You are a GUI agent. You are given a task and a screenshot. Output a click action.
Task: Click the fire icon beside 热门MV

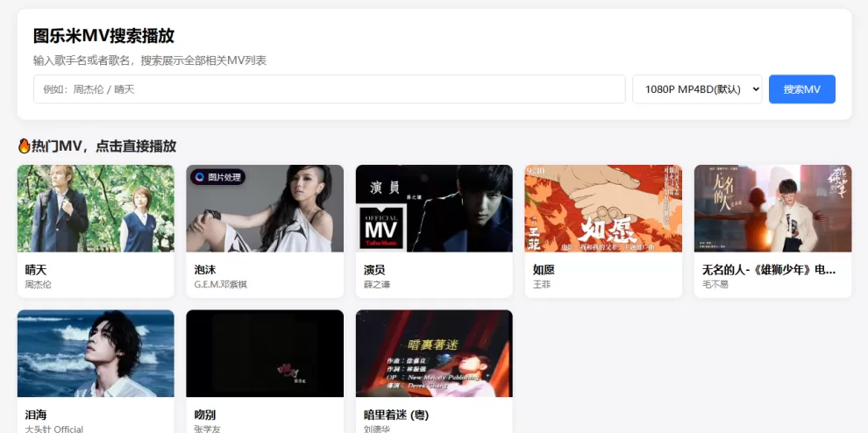tap(24, 146)
